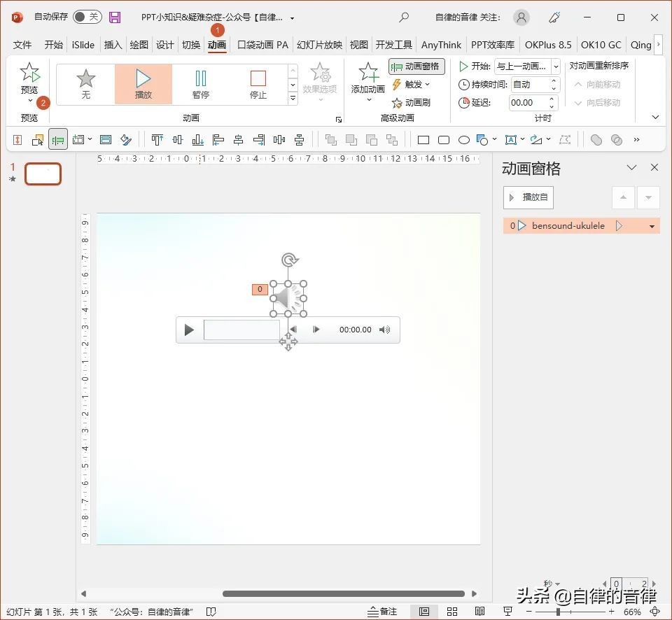
Task: Click the 动画窗格 button in the ribbon
Action: point(418,66)
